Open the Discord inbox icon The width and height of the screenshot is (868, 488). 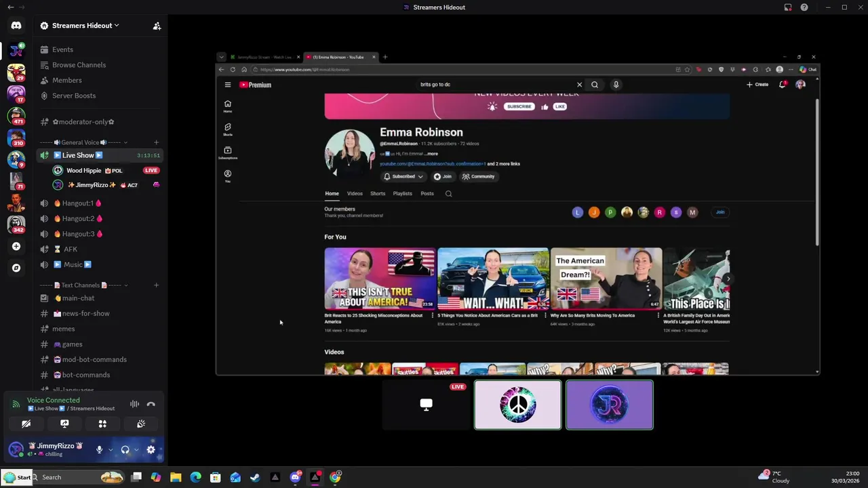click(788, 7)
